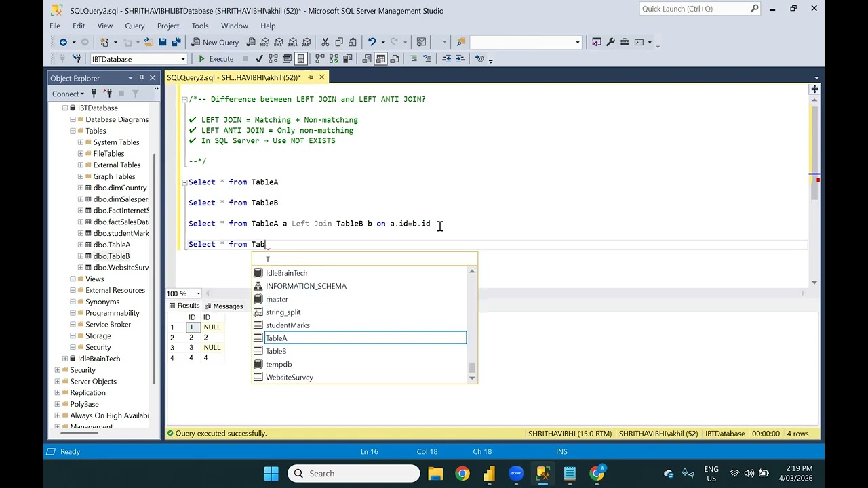
Task: Open the Connect dropdown in Object Explorer
Action: (68, 94)
